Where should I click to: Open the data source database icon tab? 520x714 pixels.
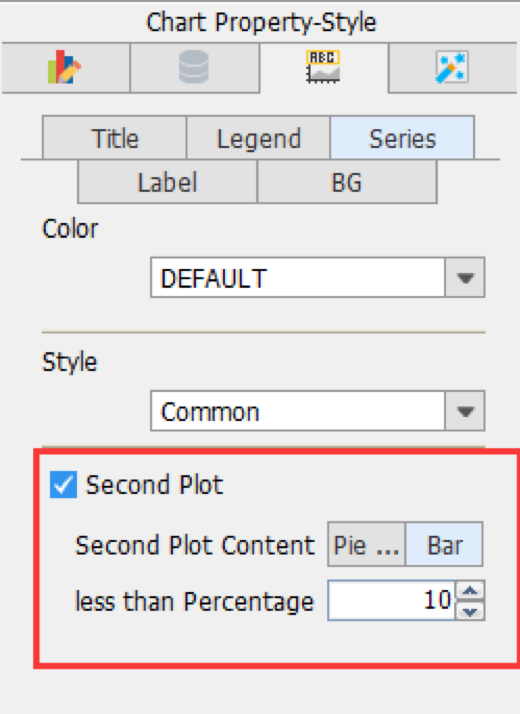pos(194,68)
